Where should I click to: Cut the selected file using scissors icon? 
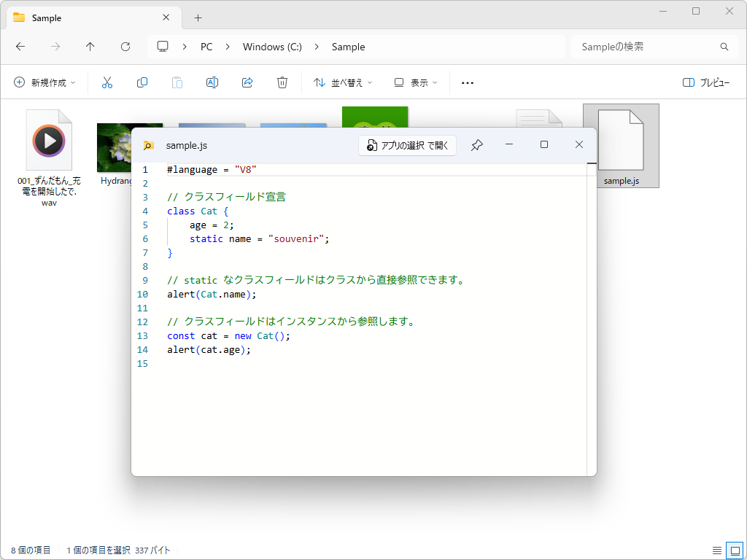point(107,82)
